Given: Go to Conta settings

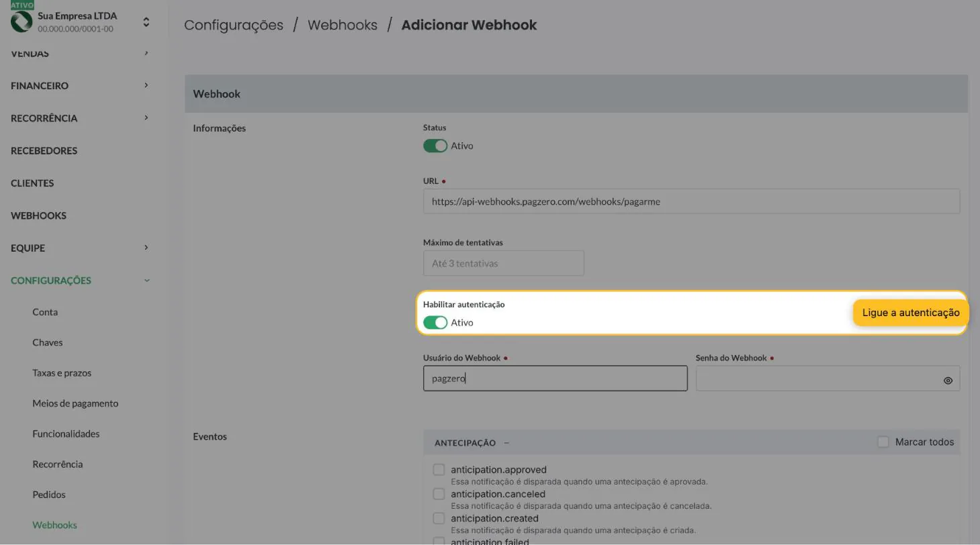Looking at the screenshot, I should [x=45, y=312].
